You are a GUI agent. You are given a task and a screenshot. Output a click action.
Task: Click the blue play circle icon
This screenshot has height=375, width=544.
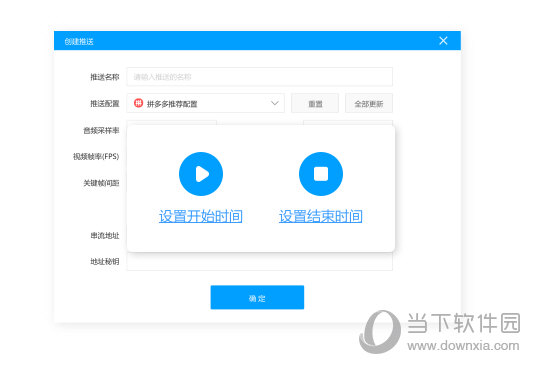tap(201, 174)
